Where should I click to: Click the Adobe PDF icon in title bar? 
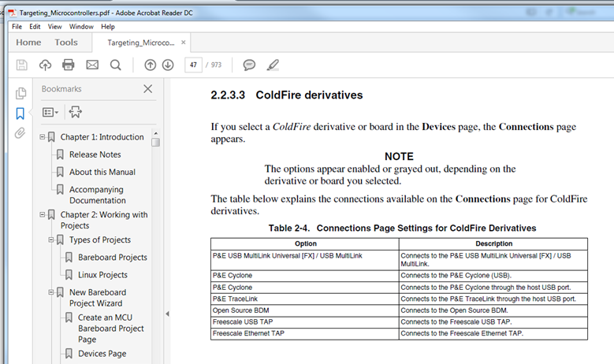[12, 13]
